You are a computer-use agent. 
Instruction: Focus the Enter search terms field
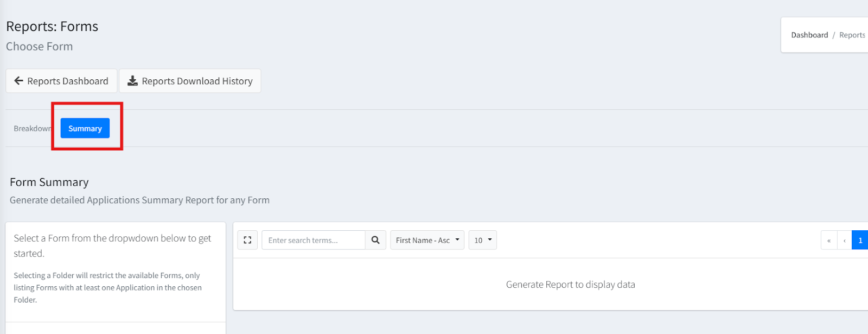click(x=313, y=240)
